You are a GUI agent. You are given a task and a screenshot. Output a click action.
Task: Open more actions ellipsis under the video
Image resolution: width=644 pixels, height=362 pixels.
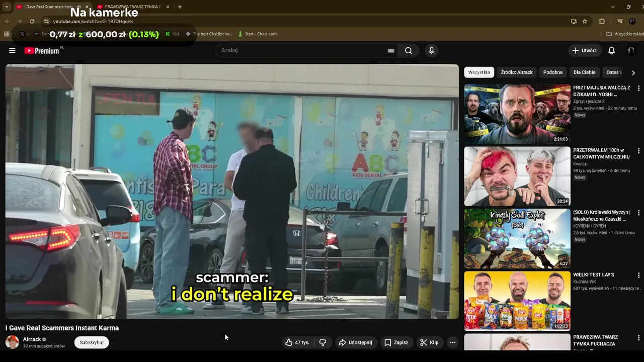click(452, 342)
